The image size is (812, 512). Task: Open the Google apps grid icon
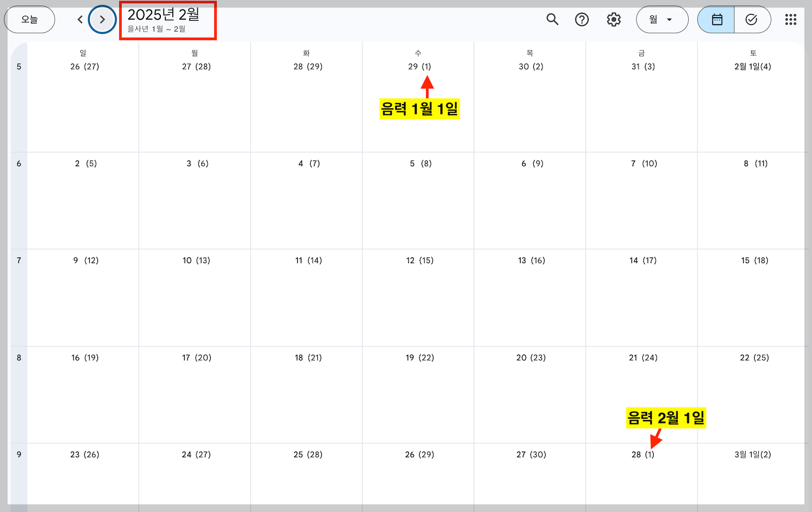[x=791, y=19]
